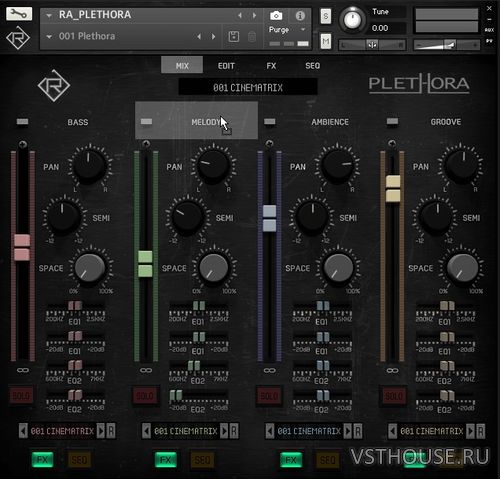The height and width of the screenshot is (479, 500).
Task: Toggle the GROOVE channel power switch
Action: (x=392, y=121)
